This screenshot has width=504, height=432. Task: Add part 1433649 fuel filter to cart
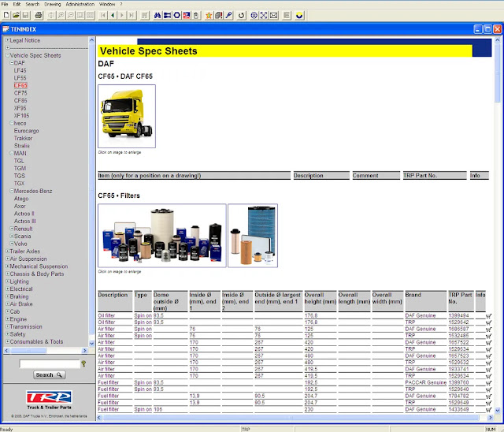click(488, 410)
